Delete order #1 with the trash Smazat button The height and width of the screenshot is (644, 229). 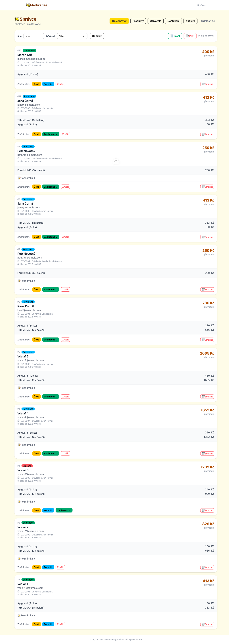(207, 624)
